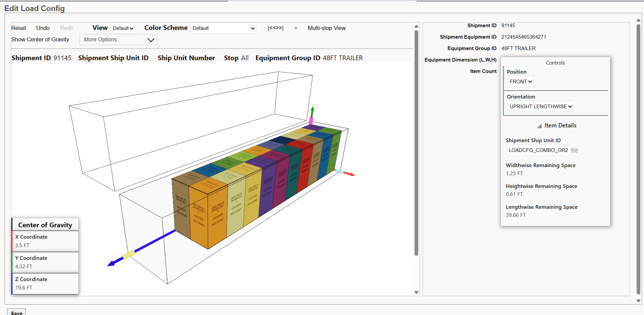
Task: Open the View dropdown
Action: click(x=123, y=28)
